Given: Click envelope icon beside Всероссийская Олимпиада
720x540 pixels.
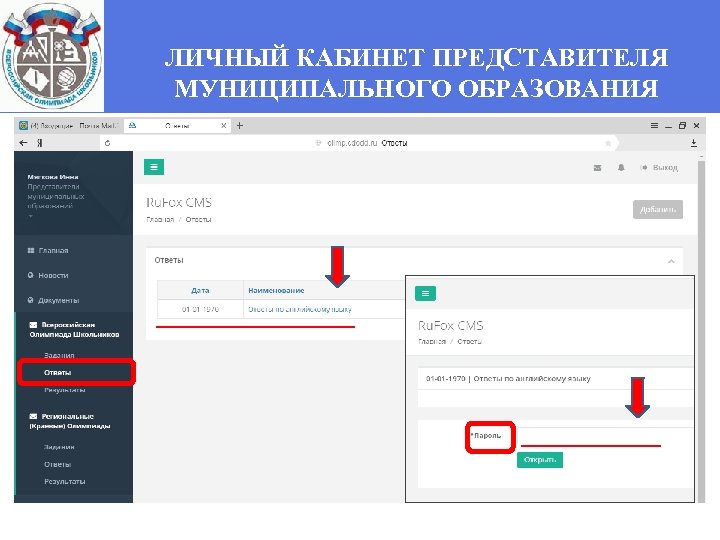Looking at the screenshot, I should [33, 325].
